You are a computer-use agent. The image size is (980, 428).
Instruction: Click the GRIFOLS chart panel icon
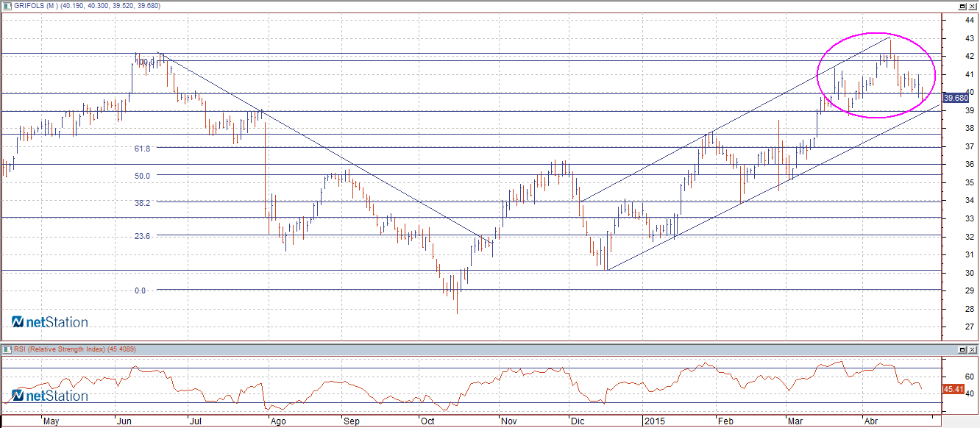(6, 6)
